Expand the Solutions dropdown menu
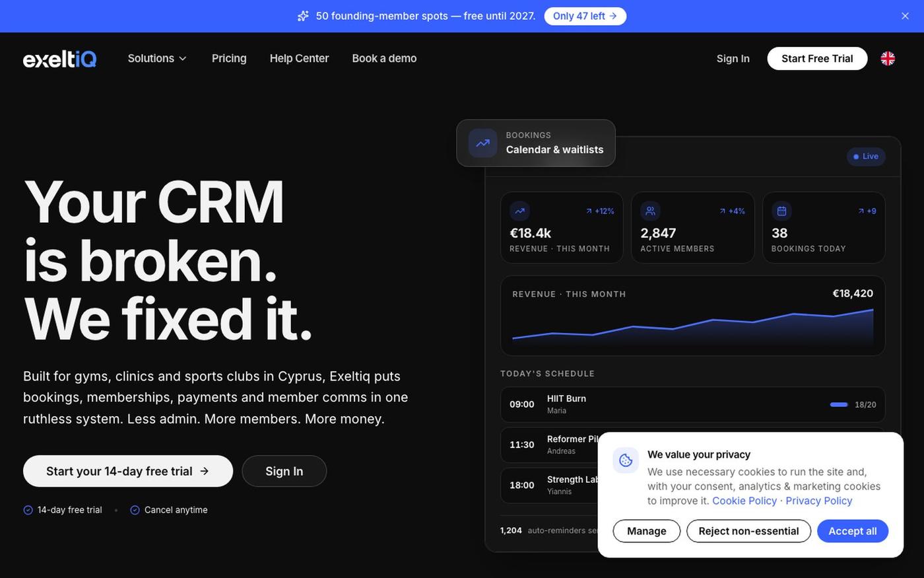Viewport: 924px width, 578px height. pyautogui.click(x=157, y=58)
